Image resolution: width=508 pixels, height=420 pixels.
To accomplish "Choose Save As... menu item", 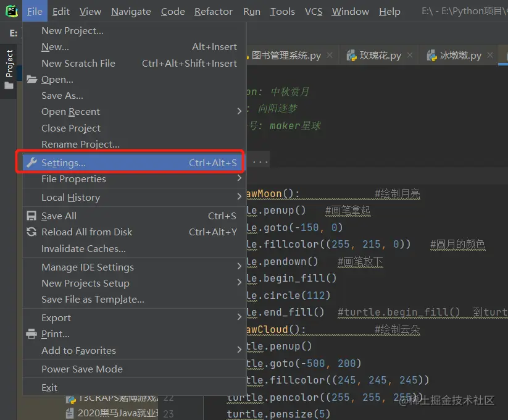I will tap(134, 96).
